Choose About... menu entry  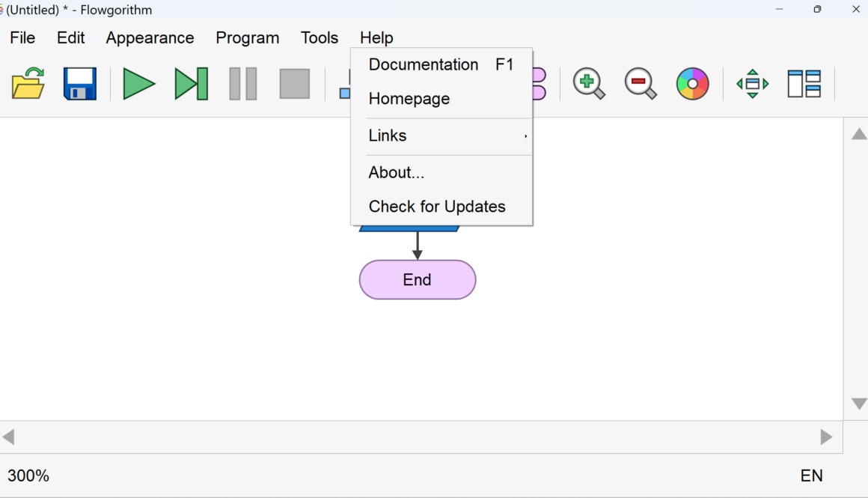coord(397,173)
